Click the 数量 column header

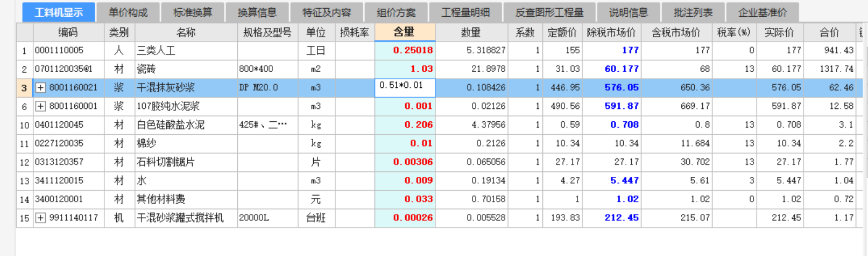point(471,32)
